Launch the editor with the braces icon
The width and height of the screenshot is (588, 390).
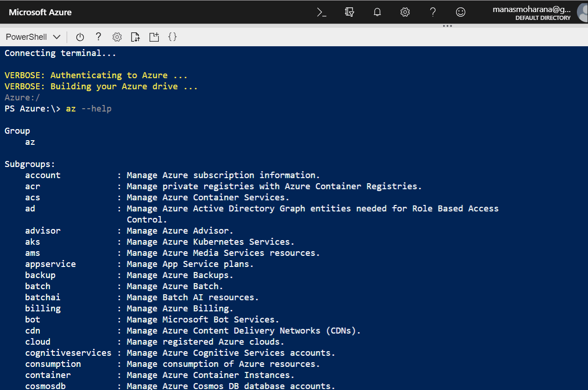pyautogui.click(x=172, y=37)
